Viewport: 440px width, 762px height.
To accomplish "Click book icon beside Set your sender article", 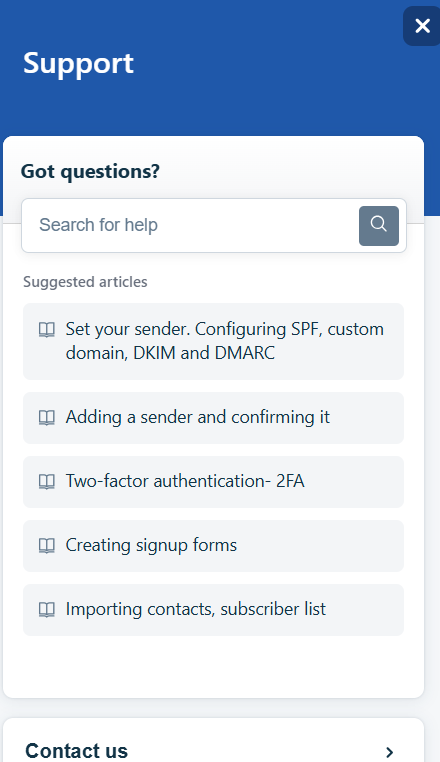I will click(47, 330).
